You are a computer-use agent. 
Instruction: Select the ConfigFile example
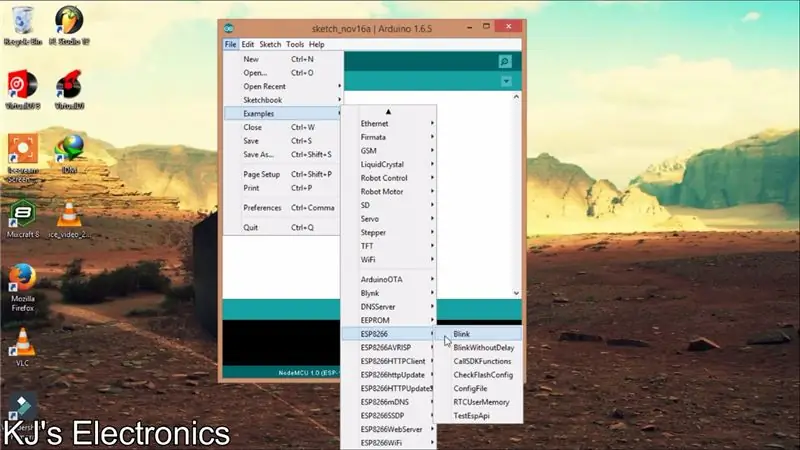(x=479, y=388)
